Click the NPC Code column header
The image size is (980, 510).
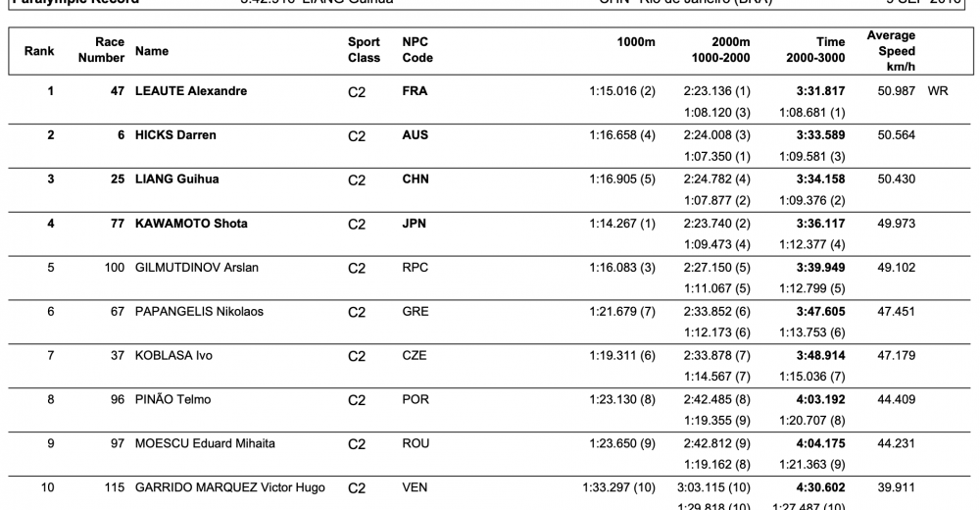[417, 50]
